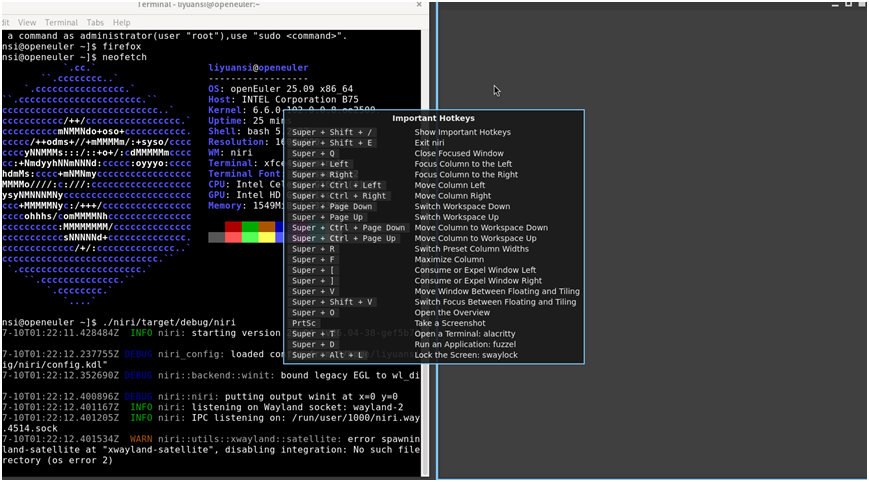The height and width of the screenshot is (482, 869).
Task: Click 'Run an Application: fuzzel' text
Action: click(465, 344)
